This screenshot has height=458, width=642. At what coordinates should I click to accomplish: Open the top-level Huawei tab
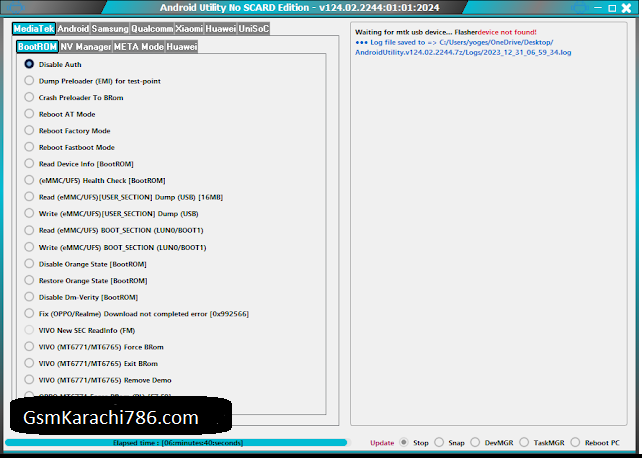click(221, 29)
